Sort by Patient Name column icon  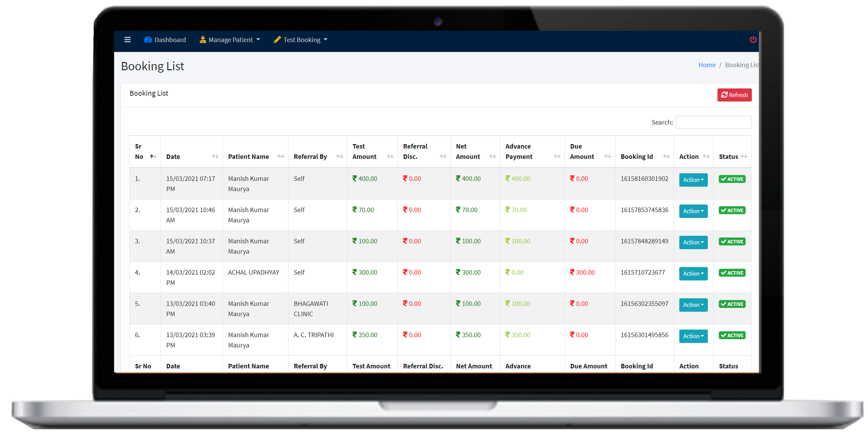(281, 156)
